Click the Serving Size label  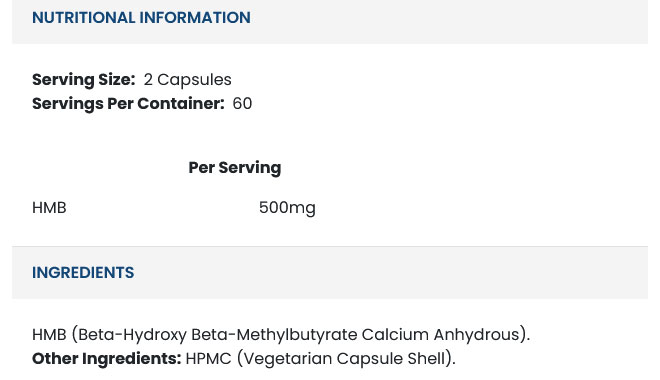(84, 80)
